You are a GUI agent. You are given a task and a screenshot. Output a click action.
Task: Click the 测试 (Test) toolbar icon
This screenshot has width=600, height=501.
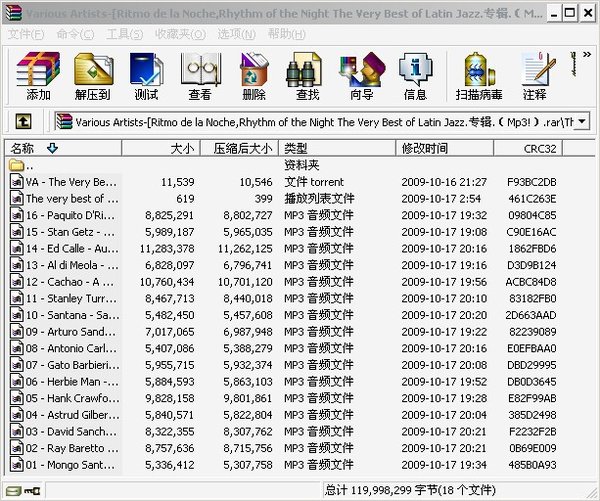pyautogui.click(x=147, y=76)
